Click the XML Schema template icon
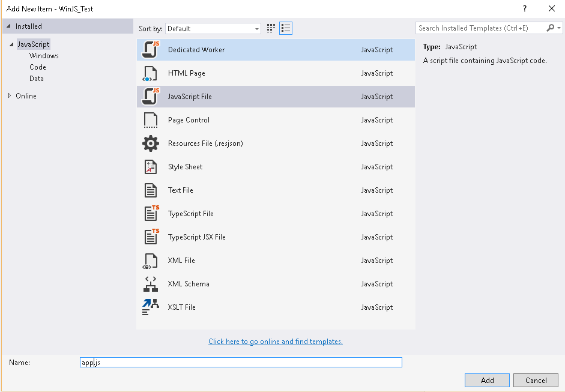This screenshot has width=565, height=392. point(151,284)
